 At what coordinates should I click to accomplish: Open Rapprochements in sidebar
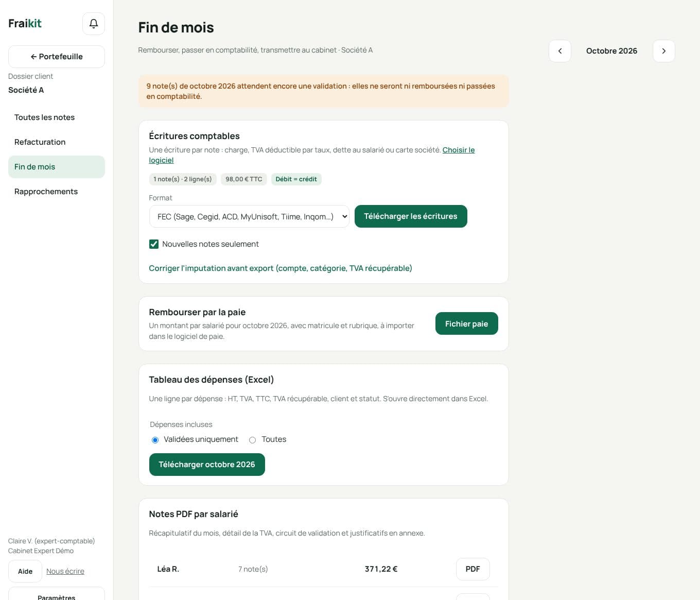(57, 192)
